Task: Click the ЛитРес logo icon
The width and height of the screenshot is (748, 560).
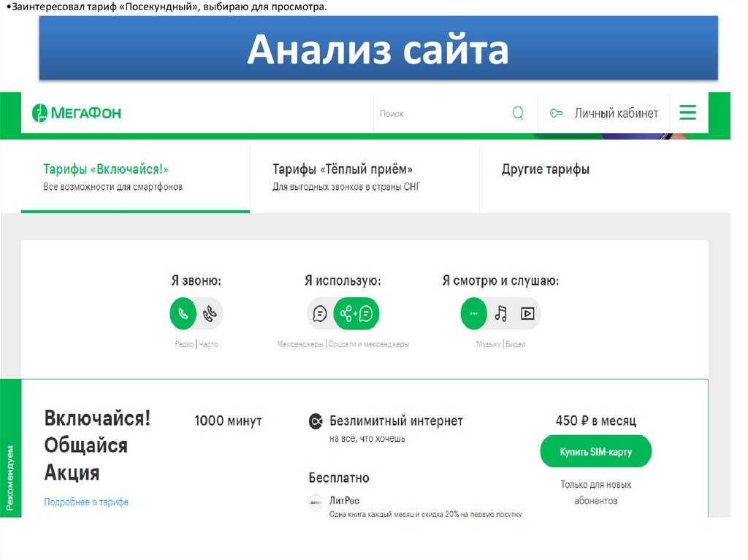Action: [316, 503]
